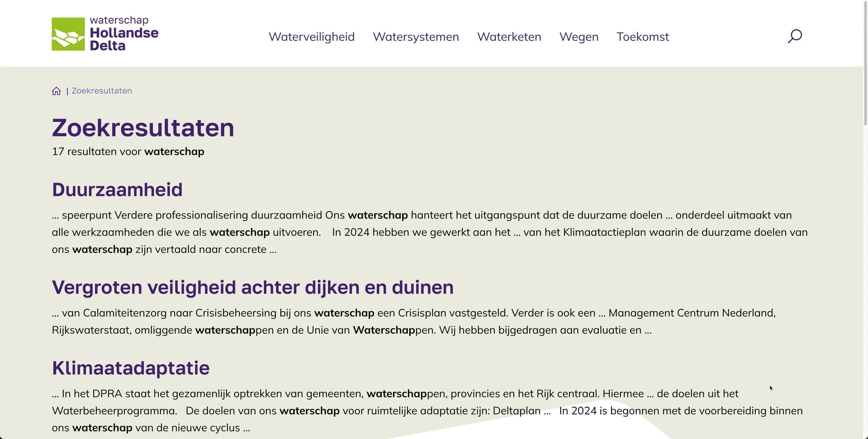Click the Duurzaamheid result snippet text
The height and width of the screenshot is (439, 868).
[x=429, y=232]
